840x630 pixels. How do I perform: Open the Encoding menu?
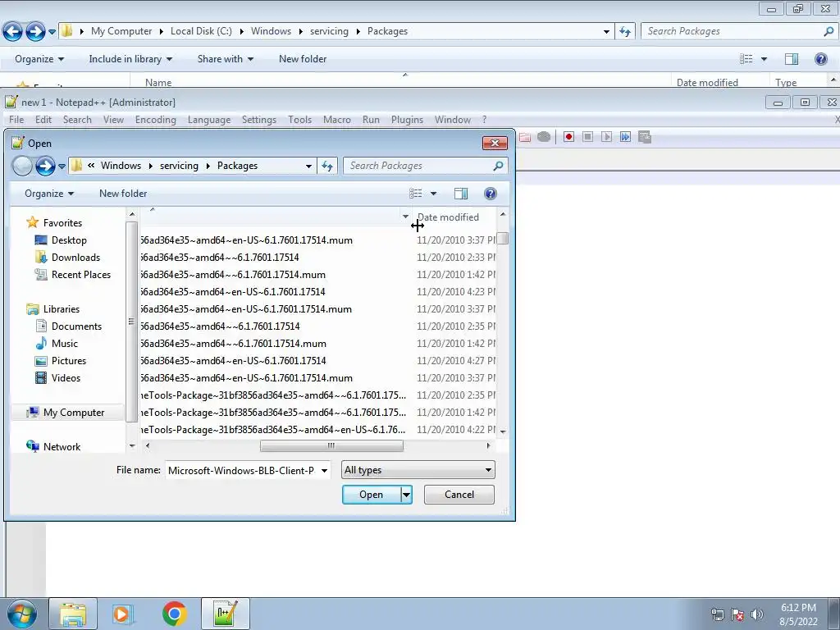click(155, 120)
